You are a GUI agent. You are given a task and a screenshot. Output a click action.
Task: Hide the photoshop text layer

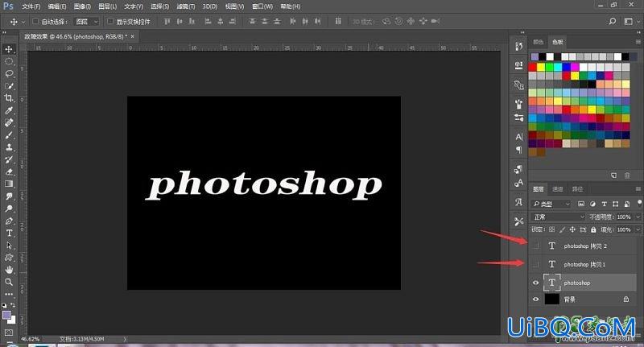point(535,283)
